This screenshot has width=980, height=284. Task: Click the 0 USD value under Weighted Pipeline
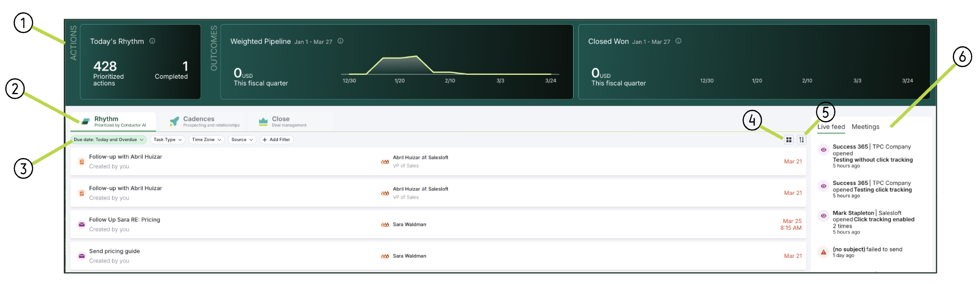[x=243, y=73]
